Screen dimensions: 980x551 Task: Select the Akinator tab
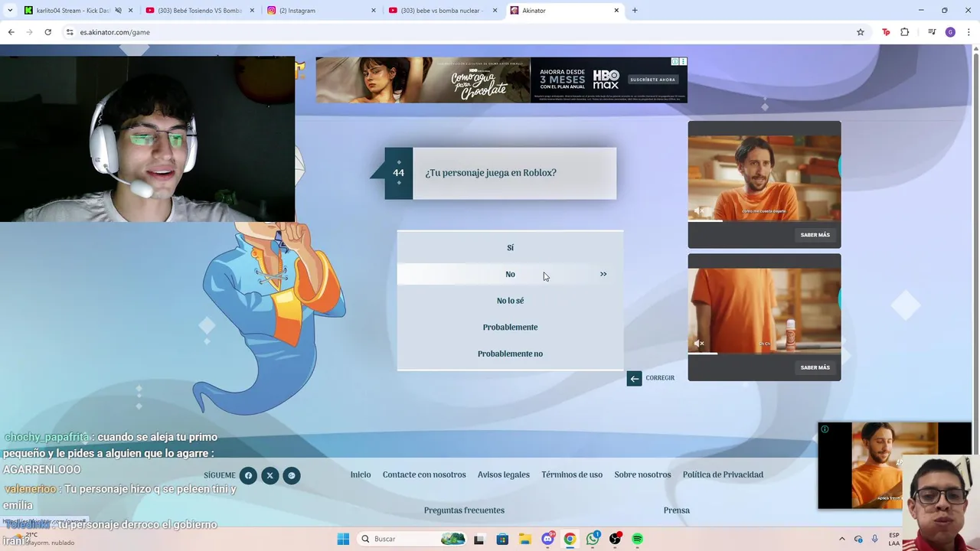(564, 11)
